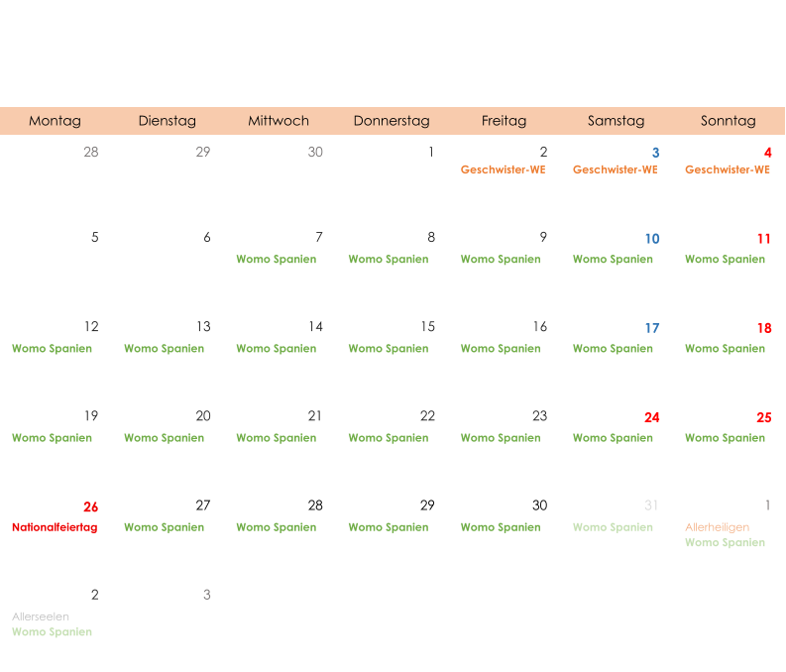The height and width of the screenshot is (672, 786).
Task: Select Womo Spanien on Saturday 17
Action: 613,348
